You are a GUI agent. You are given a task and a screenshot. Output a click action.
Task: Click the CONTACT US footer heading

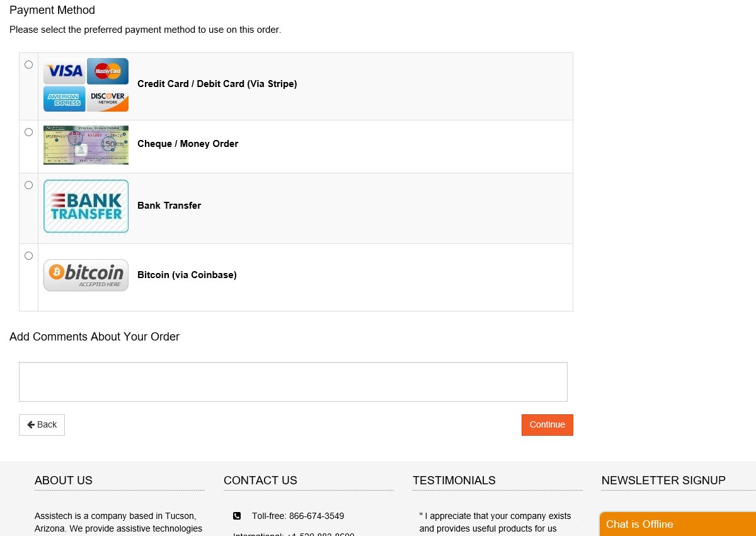260,481
